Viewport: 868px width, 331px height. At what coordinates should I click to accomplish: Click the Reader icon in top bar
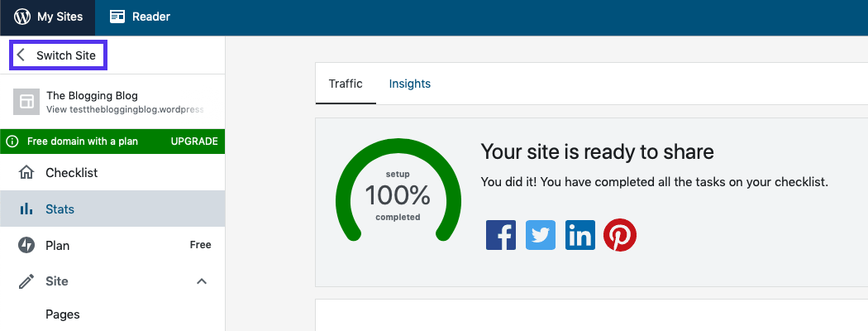pos(118,16)
